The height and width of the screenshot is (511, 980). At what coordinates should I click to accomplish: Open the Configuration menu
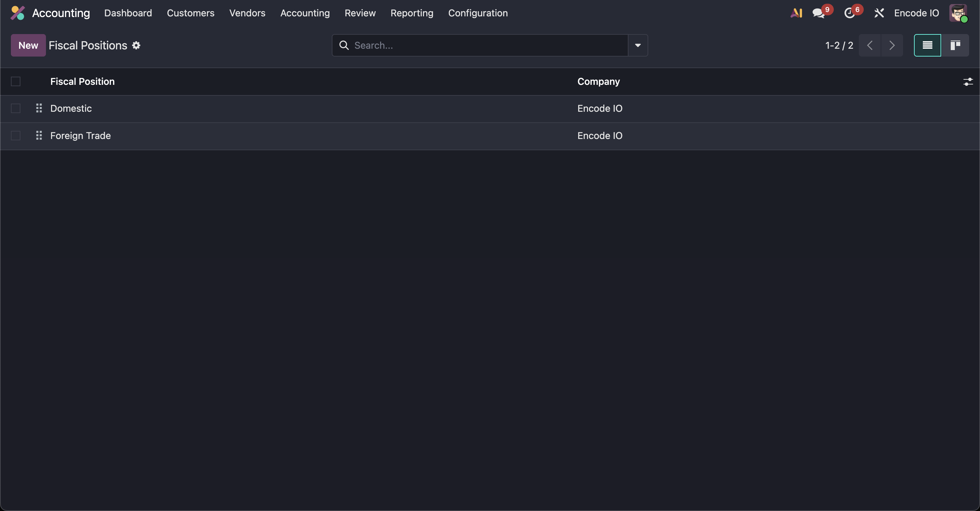coord(478,13)
